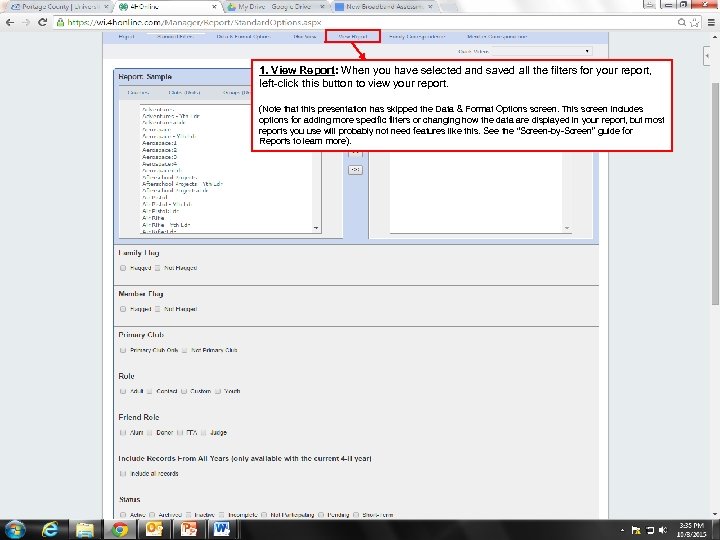Select Aerospace:3 in the projects list
Image resolution: width=720 pixels, height=540 pixels.
[x=159, y=157]
